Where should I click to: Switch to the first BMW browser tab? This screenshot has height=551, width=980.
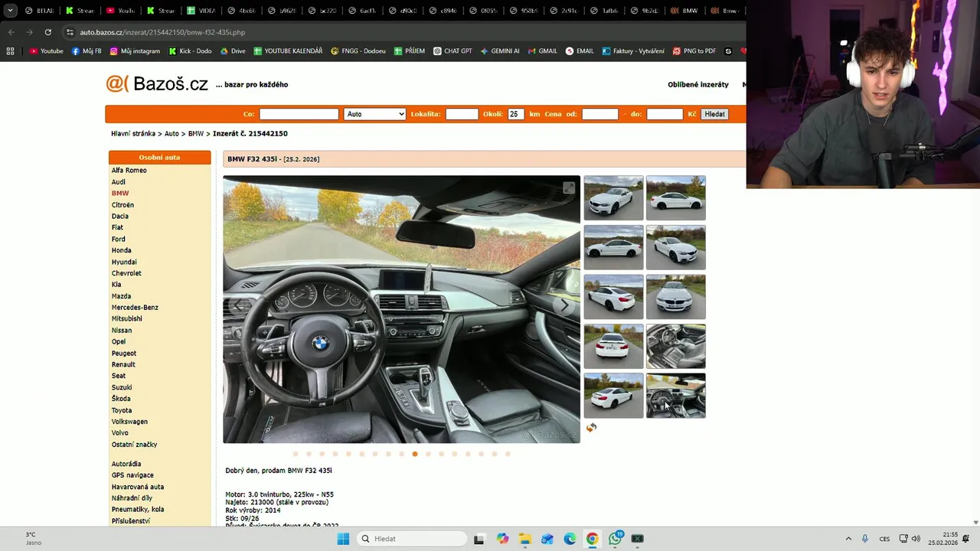(x=684, y=11)
